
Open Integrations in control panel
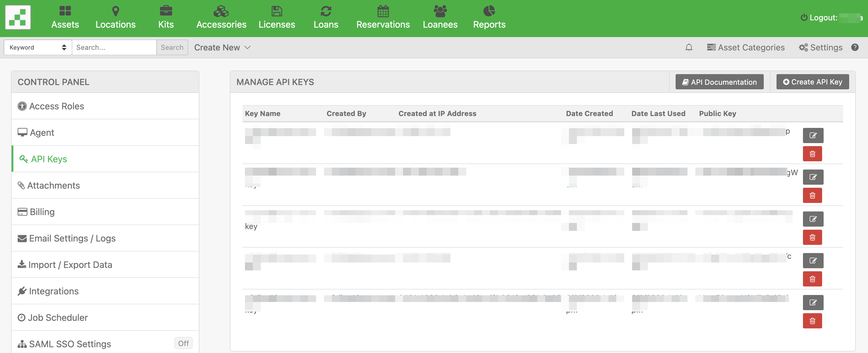(x=53, y=291)
